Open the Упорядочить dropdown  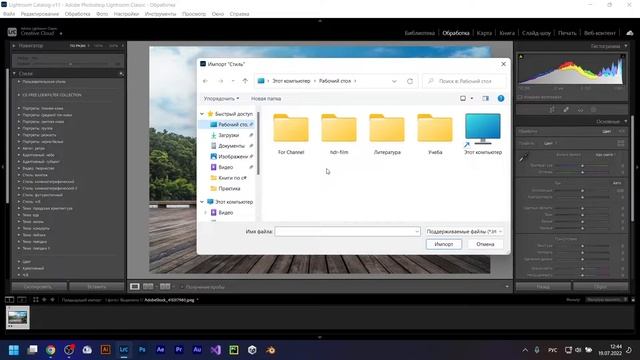[x=221, y=98]
